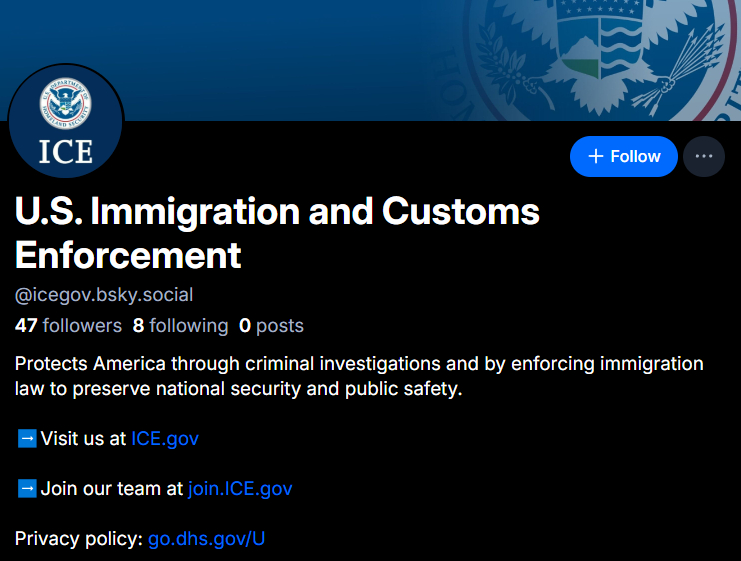Click the arrow emoji before Join our team
This screenshot has width=741, height=561.
tap(27, 489)
